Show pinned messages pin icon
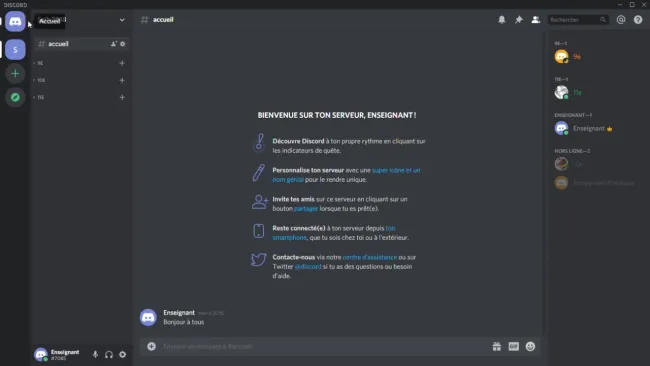Image resolution: width=650 pixels, height=366 pixels. (x=519, y=19)
